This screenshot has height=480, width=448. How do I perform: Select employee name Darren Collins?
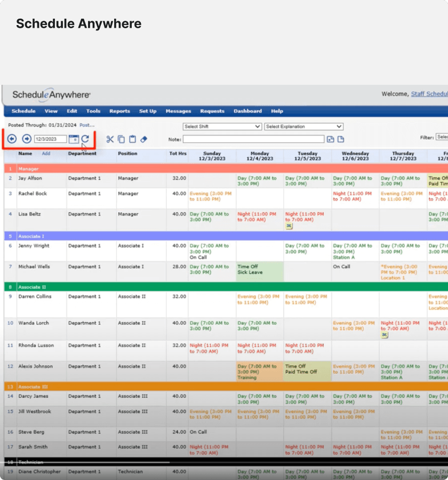(35, 297)
